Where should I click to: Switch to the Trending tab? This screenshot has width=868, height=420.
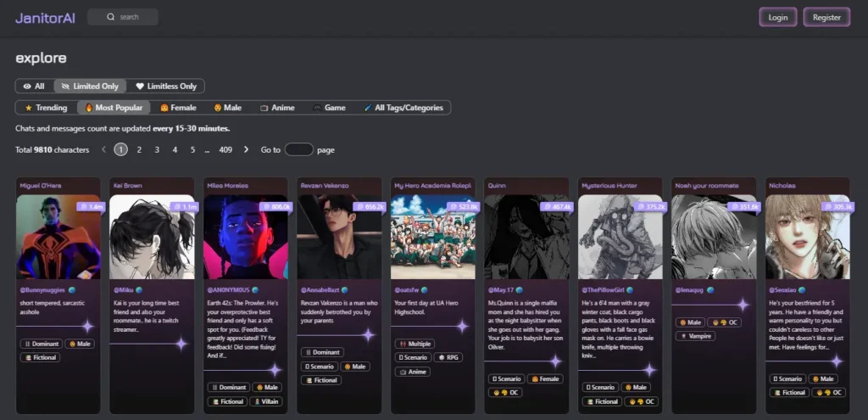point(46,108)
